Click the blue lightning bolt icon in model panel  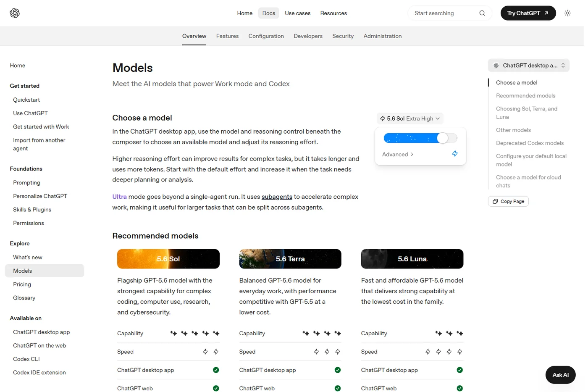455,154
